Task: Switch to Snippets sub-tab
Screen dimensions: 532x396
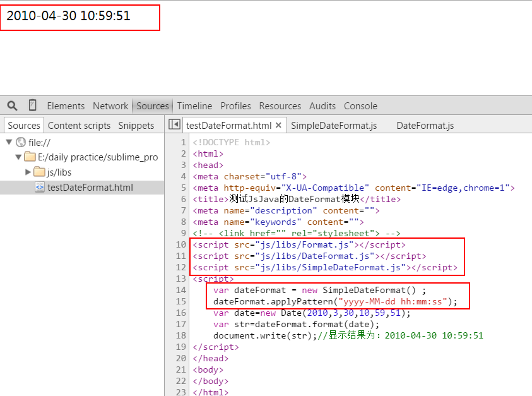Action: (x=136, y=125)
